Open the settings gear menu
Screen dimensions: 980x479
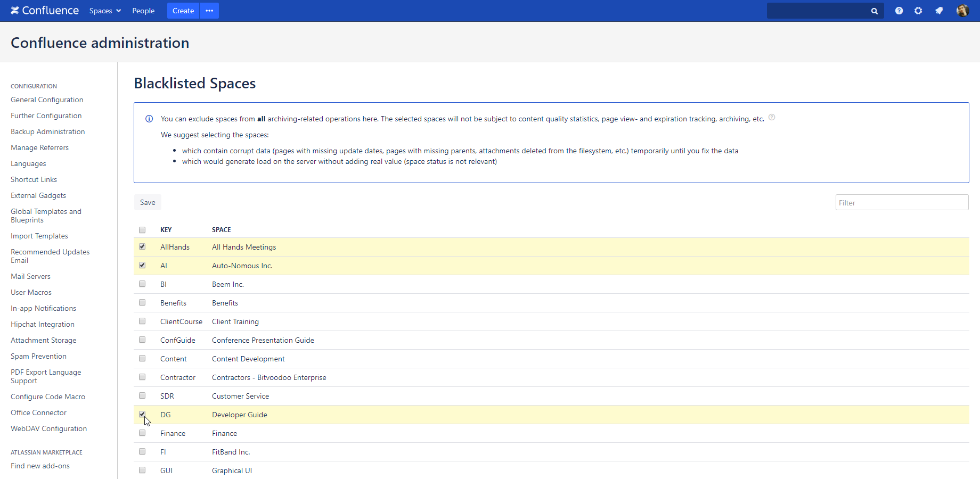918,11
